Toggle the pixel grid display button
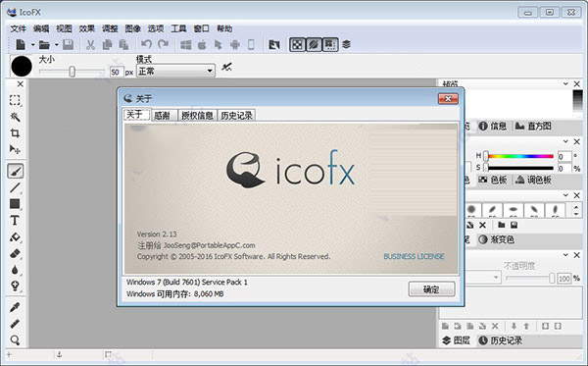Viewport: 588px width, 366px height. point(330,45)
